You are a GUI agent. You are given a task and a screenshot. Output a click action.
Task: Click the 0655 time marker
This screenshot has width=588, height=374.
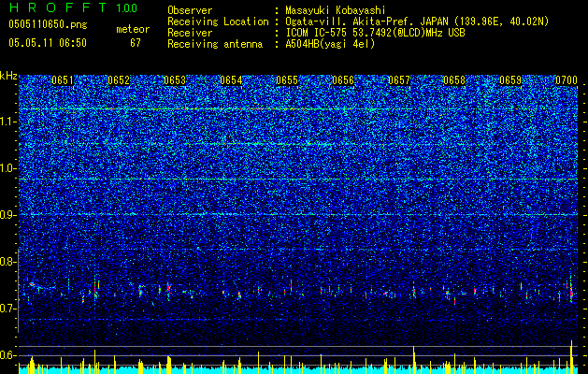point(287,80)
